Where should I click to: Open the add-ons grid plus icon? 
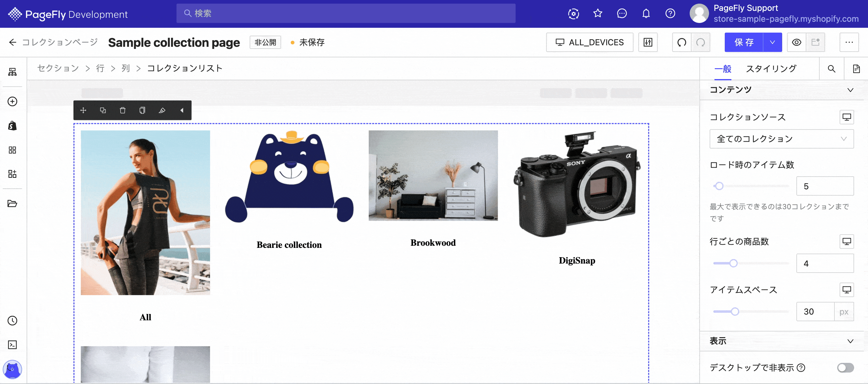point(12,174)
